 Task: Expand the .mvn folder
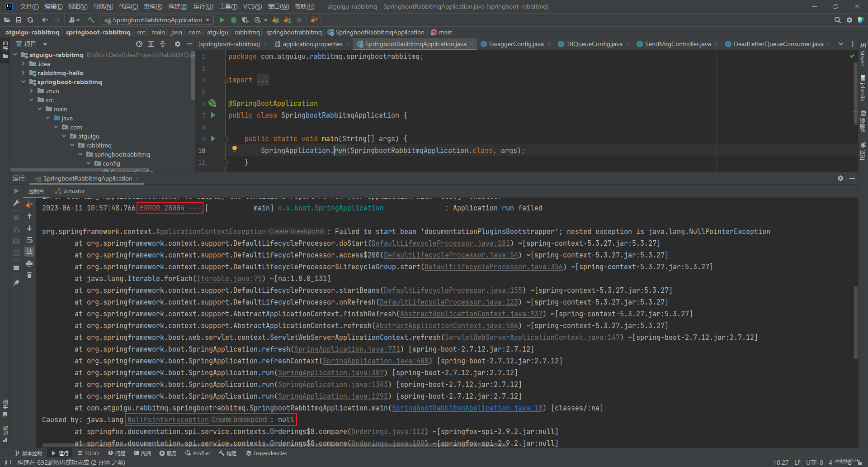pyautogui.click(x=31, y=91)
